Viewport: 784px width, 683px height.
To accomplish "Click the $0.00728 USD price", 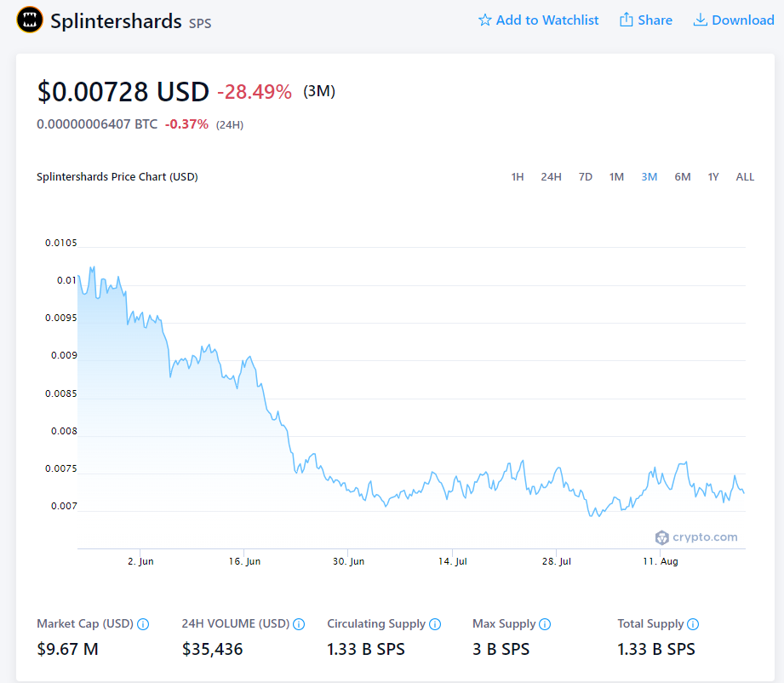I will click(123, 92).
